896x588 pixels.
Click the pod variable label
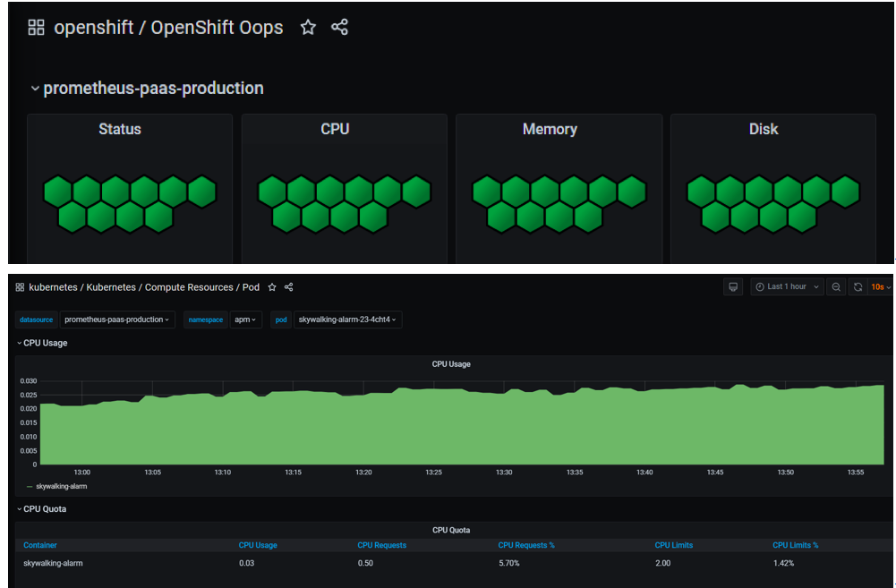(x=281, y=320)
